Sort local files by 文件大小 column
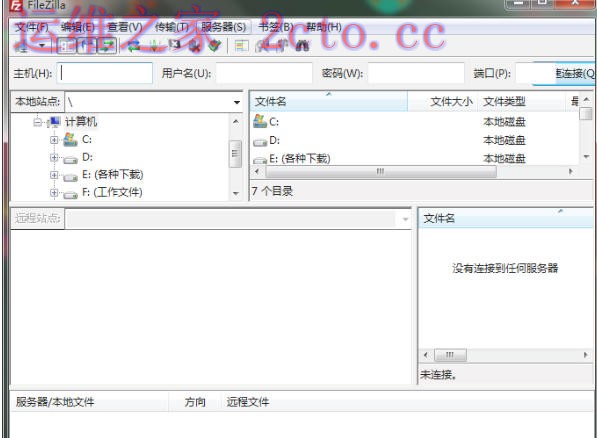This screenshot has height=438, width=597. (442, 102)
